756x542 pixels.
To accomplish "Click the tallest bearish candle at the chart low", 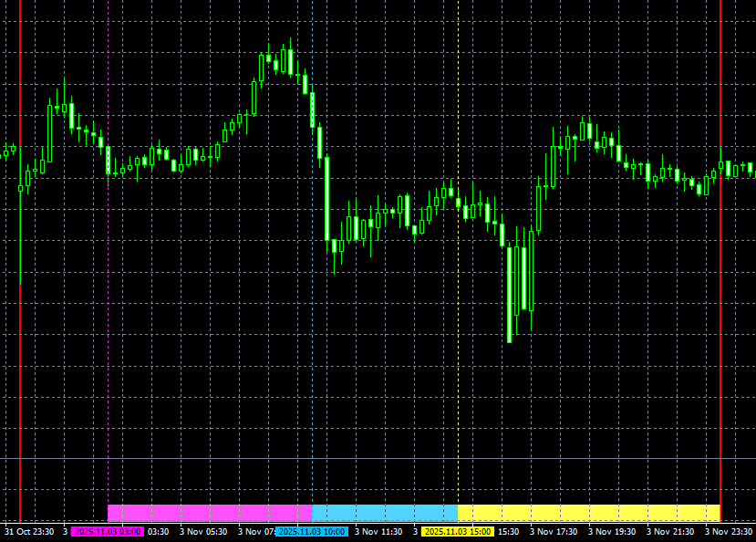I will (x=509, y=295).
